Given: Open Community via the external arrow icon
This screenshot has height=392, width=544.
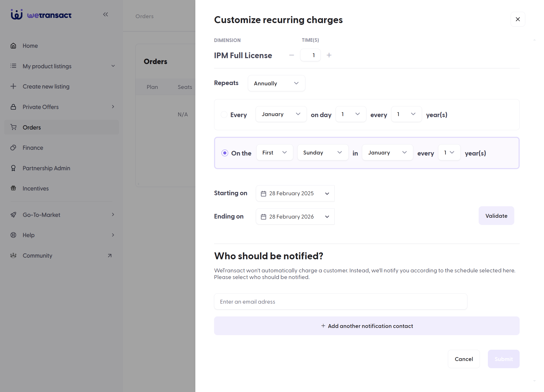Looking at the screenshot, I should point(110,255).
